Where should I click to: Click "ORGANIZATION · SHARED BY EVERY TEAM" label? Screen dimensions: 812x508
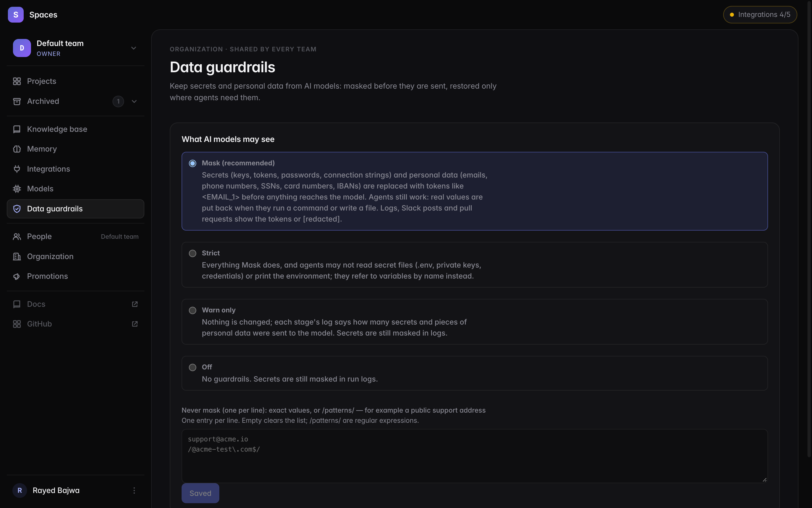[243, 49]
